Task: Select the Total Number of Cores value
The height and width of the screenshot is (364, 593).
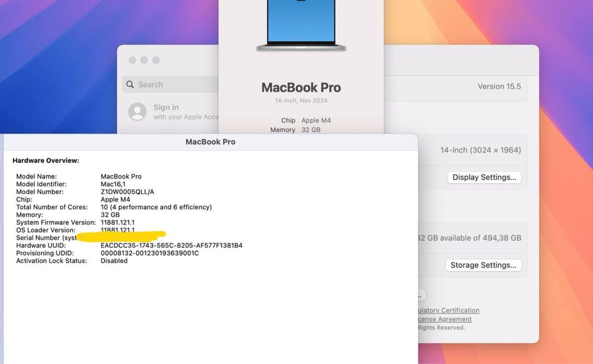Action: click(156, 207)
